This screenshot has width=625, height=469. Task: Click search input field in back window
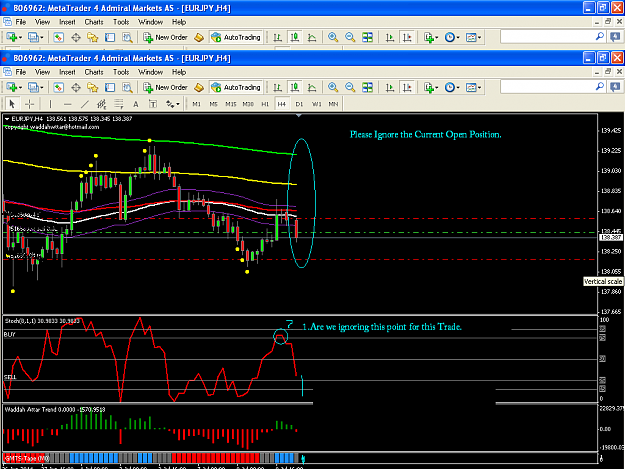(548, 37)
